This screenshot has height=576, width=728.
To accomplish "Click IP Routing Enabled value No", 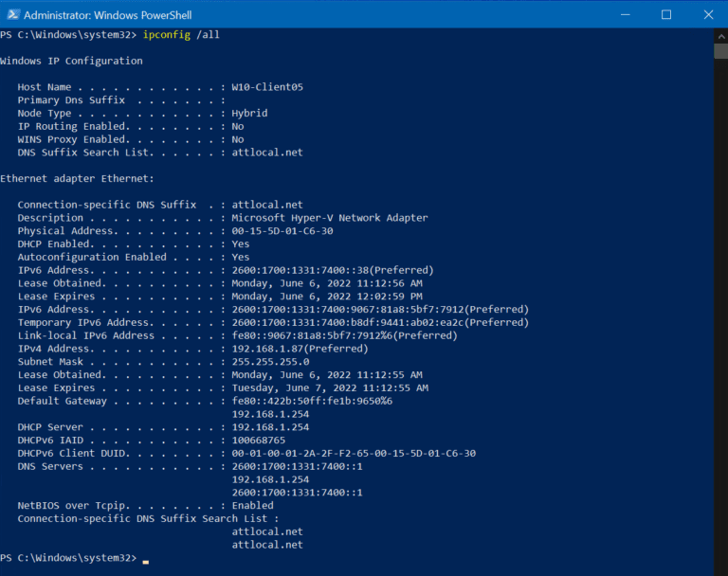I will pos(238,126).
